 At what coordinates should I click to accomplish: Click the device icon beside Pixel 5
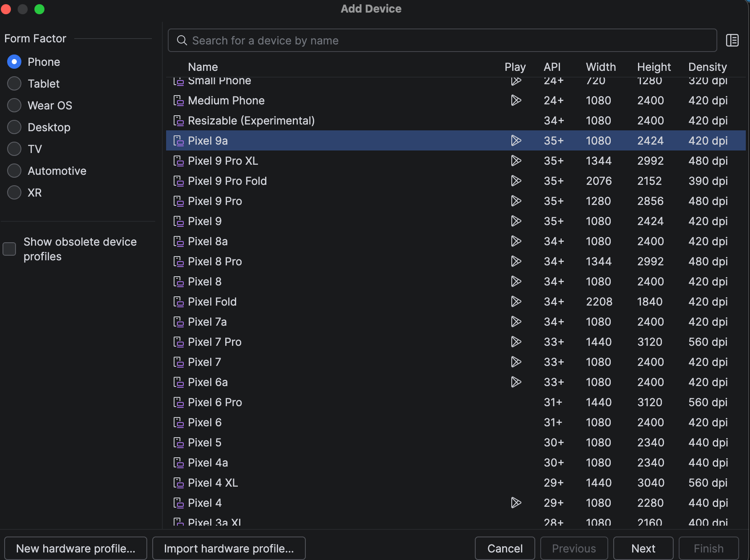(179, 443)
